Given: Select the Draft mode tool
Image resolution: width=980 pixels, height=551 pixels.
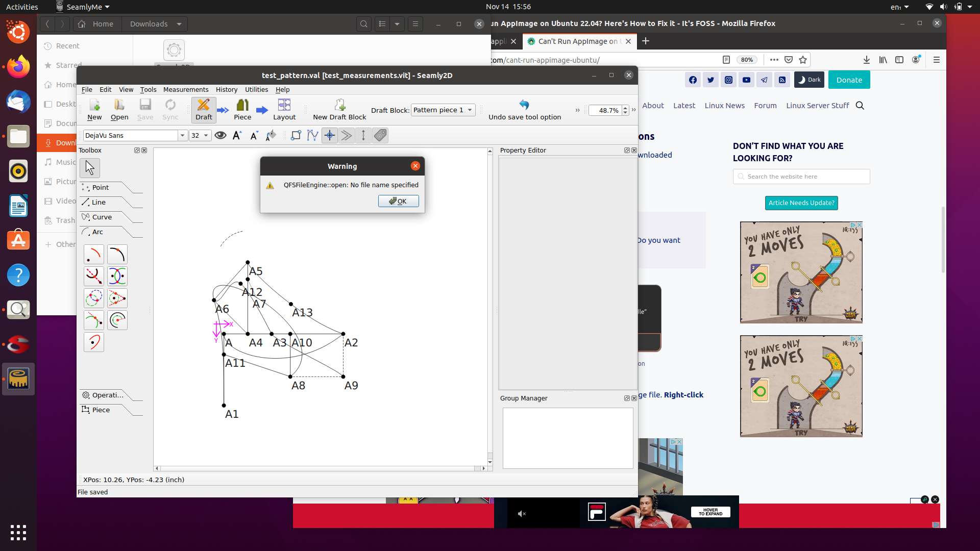Looking at the screenshot, I should click(x=203, y=109).
